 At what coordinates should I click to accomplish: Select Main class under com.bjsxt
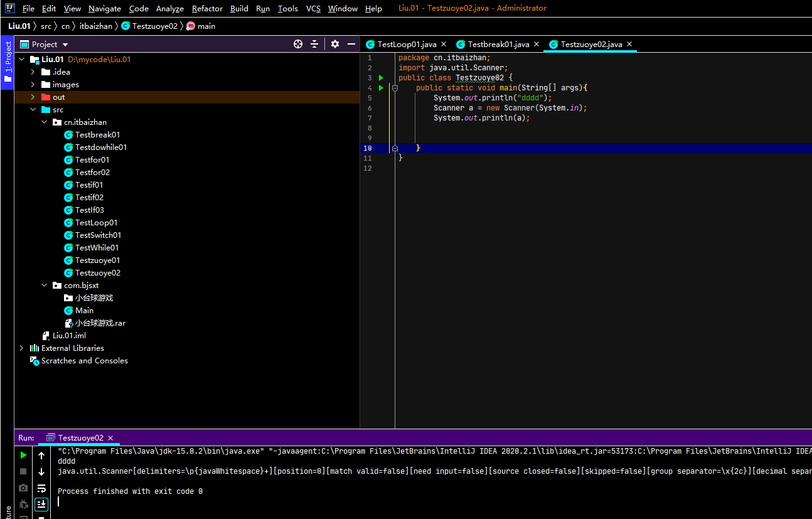84,310
